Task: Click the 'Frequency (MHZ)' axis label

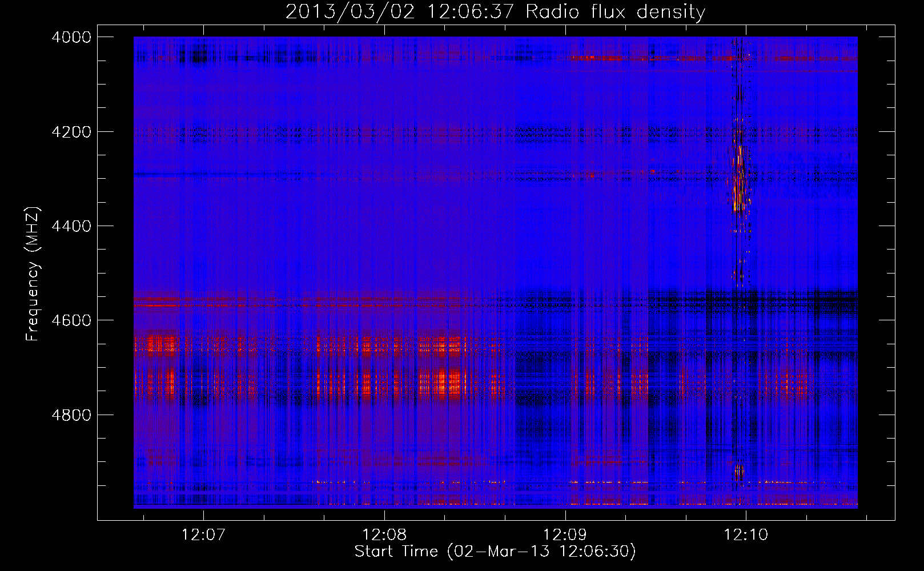Action: [x=33, y=274]
